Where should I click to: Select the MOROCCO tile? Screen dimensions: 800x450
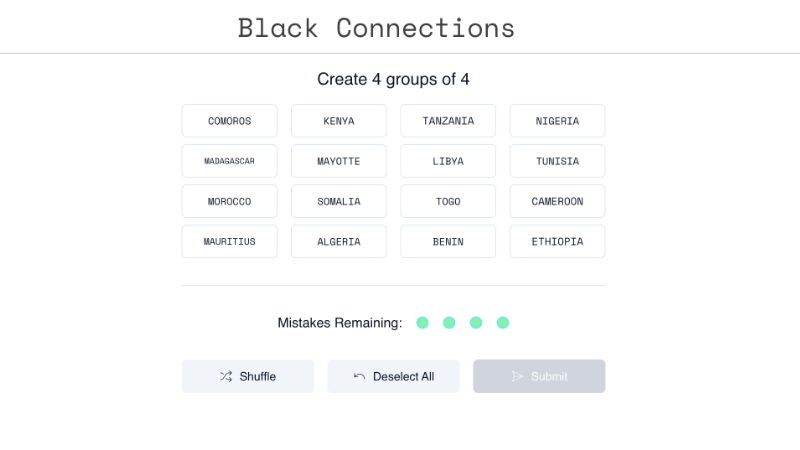229,201
